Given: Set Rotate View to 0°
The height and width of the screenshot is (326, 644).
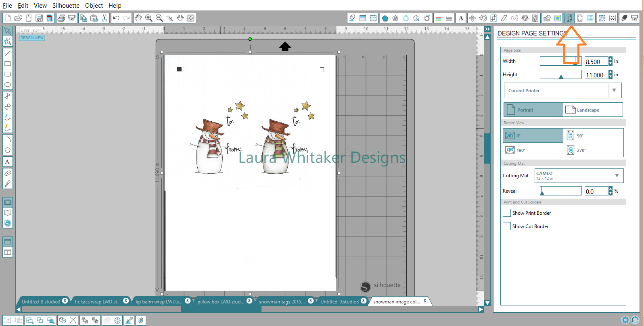Looking at the screenshot, I should coord(533,135).
